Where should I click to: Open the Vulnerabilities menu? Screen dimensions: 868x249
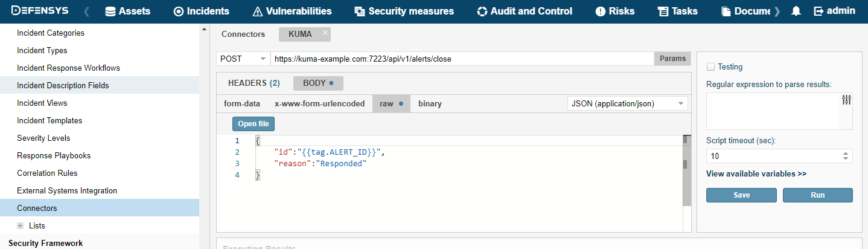click(292, 11)
